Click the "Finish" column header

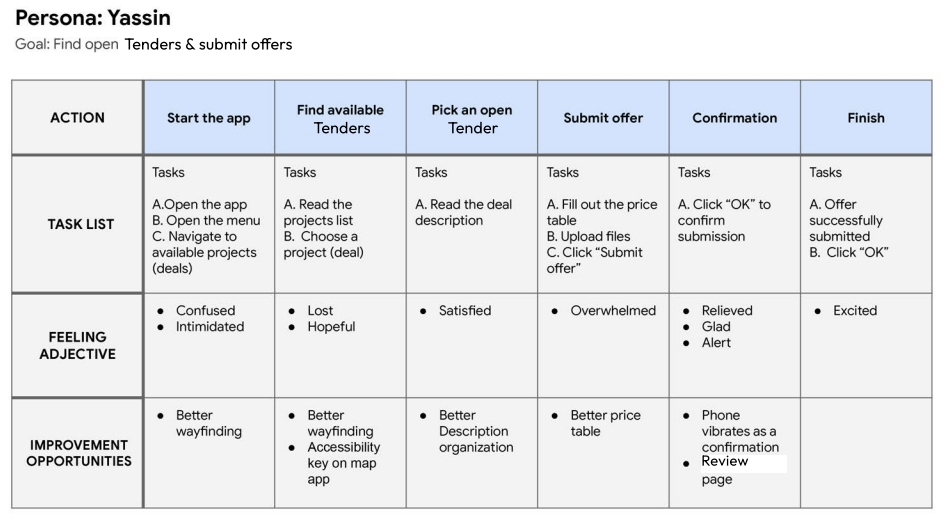tap(865, 118)
